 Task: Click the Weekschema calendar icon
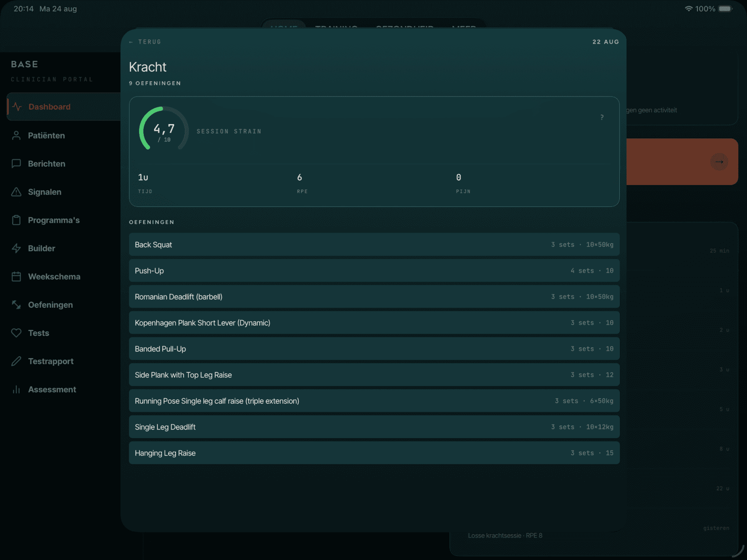click(16, 276)
